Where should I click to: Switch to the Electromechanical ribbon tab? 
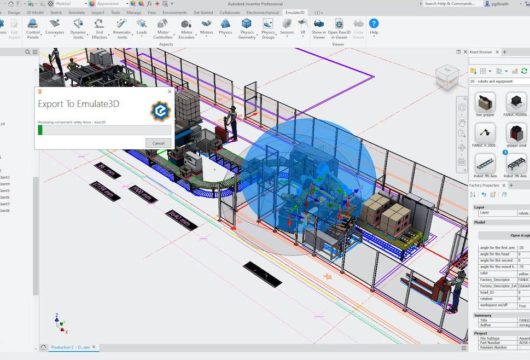pyautogui.click(x=263, y=13)
